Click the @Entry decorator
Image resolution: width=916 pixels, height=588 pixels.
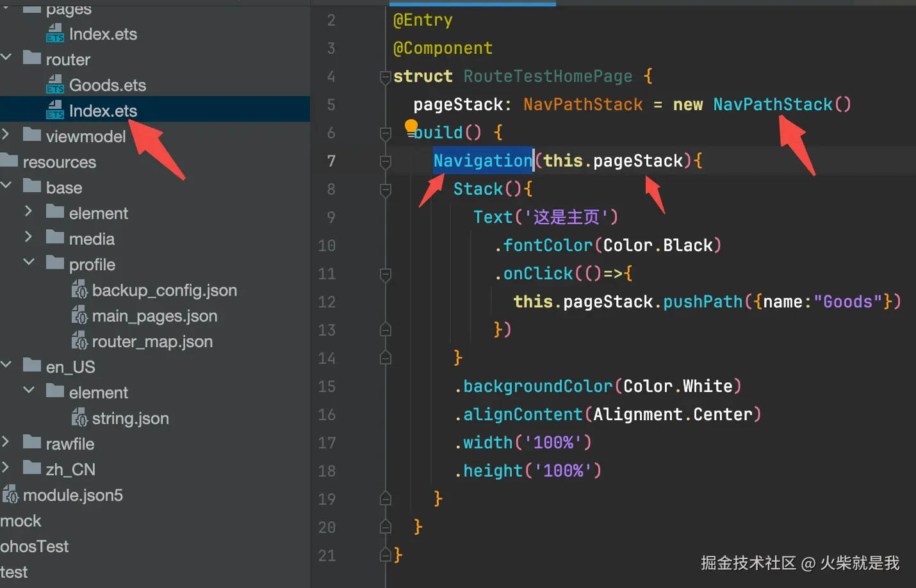(423, 20)
